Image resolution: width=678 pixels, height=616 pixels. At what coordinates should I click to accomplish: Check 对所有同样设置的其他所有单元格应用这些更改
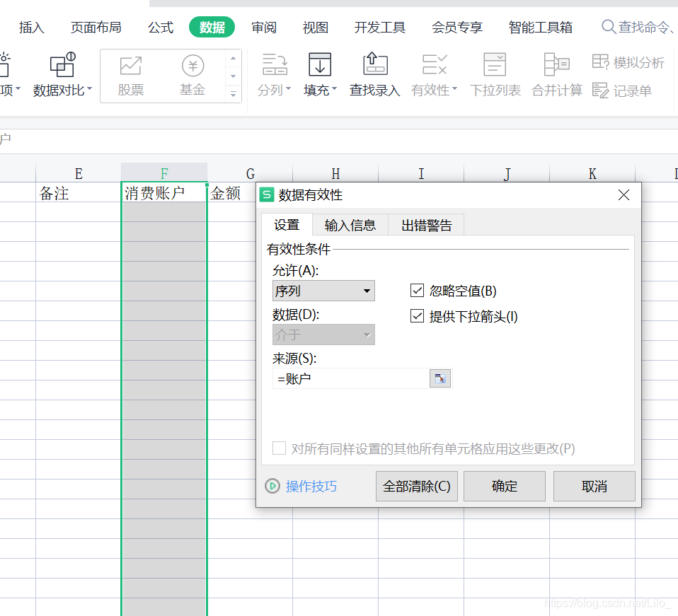(x=279, y=448)
